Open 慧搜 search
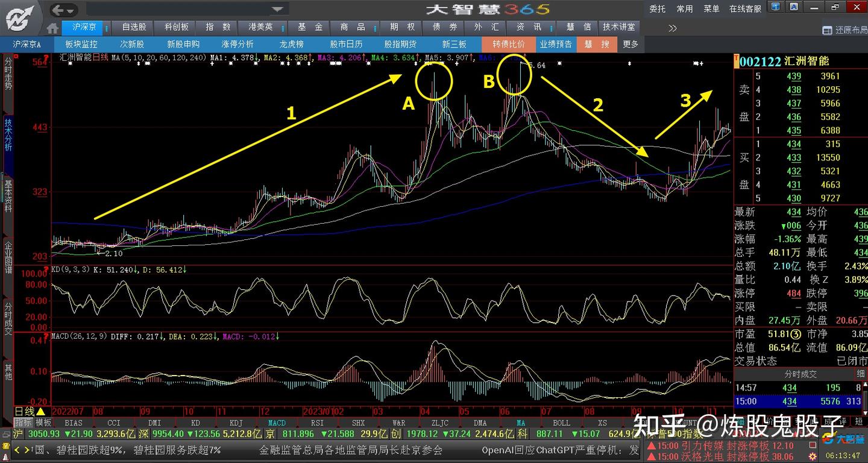The width and height of the screenshot is (868, 463). [597, 44]
